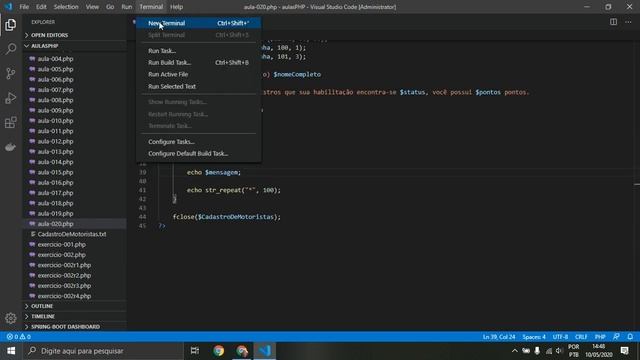Click fclose($CadastroDeMotoristas) line in editor
640x360 pixels.
coord(227,217)
